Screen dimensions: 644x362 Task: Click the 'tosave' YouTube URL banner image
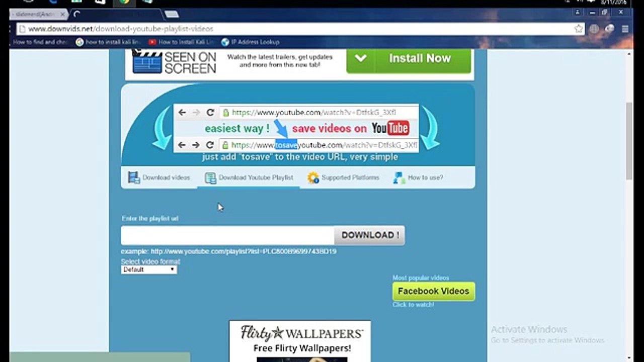point(296,129)
